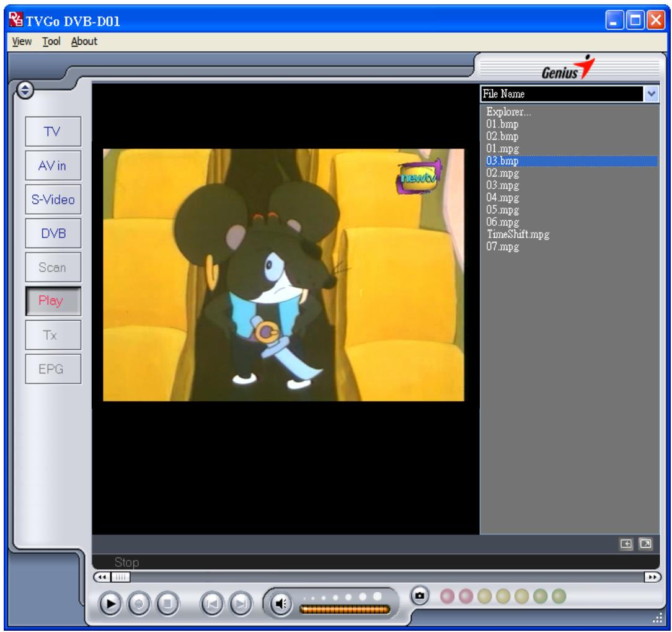Click the second yellow indicator light
The image size is (672, 632).
pyautogui.click(x=503, y=596)
